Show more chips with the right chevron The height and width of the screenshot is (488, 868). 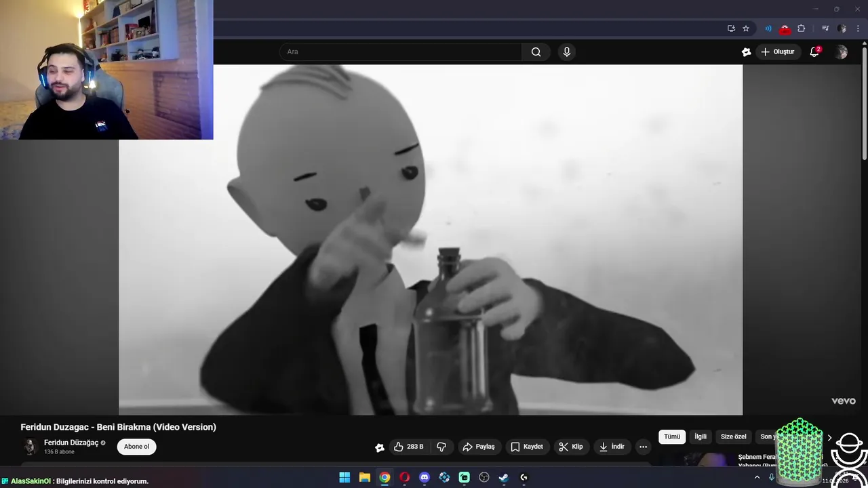(x=829, y=438)
